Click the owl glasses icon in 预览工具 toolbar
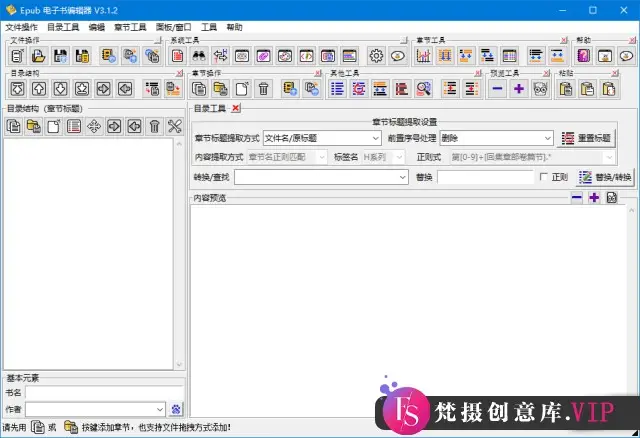The height and width of the screenshot is (438, 640). click(x=540, y=89)
